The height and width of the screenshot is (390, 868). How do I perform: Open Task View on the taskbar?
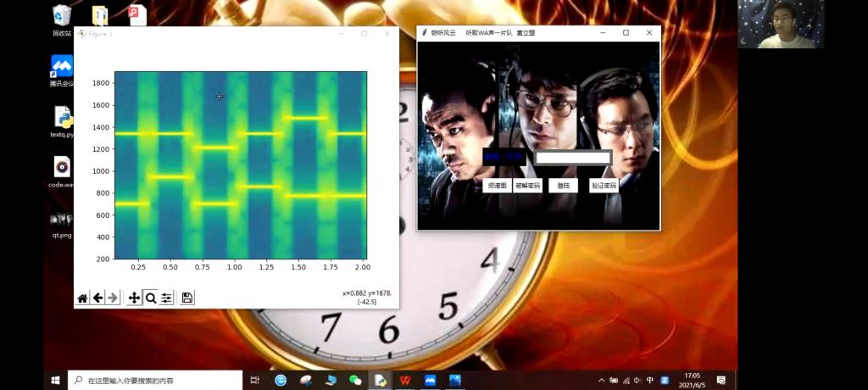pos(254,380)
